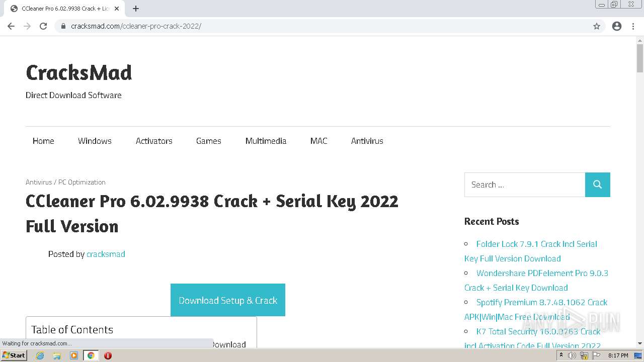Screen dimensions: 644x362
Task: Go back to the previous page
Action: pyautogui.click(x=11, y=26)
